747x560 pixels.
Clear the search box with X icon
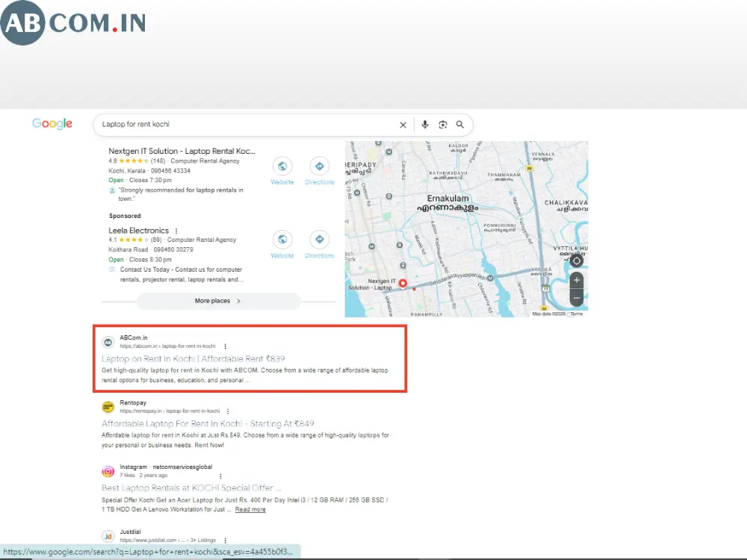[403, 125]
